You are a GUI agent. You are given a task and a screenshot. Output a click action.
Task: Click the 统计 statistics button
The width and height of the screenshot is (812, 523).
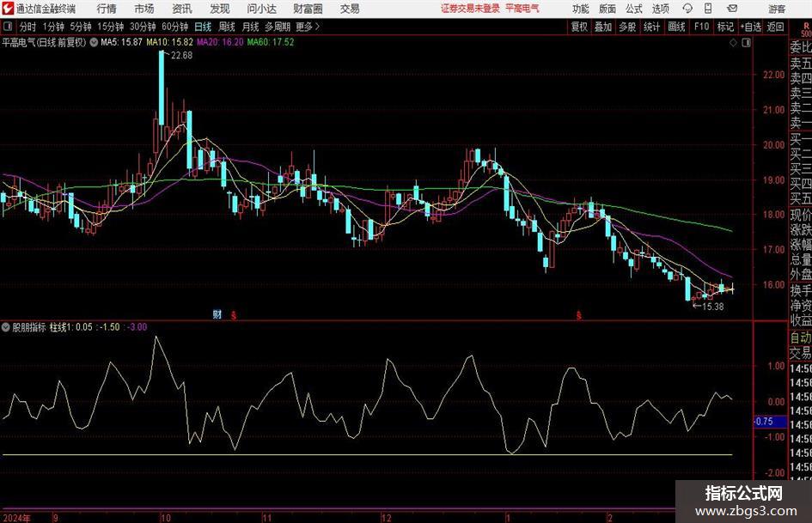(x=651, y=27)
